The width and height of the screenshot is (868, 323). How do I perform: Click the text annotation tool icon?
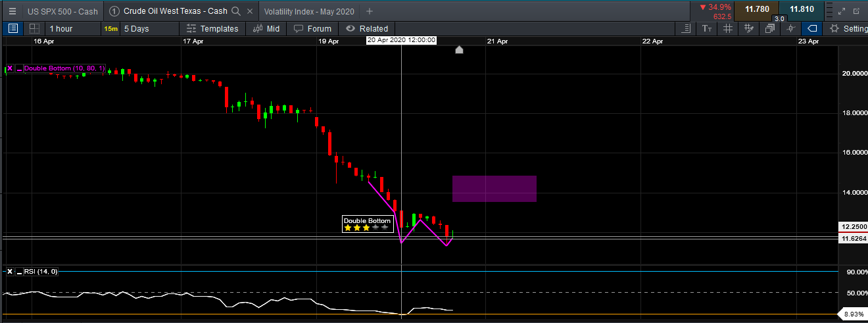pos(707,28)
